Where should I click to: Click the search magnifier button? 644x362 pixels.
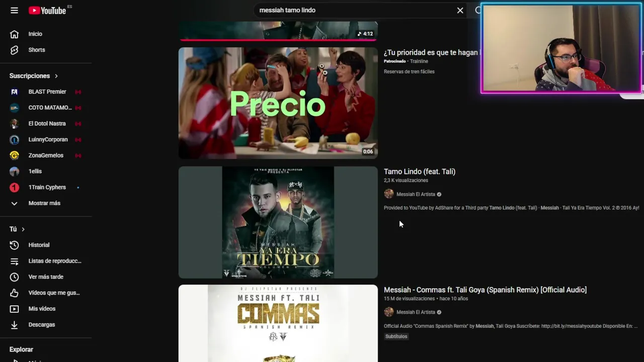click(477, 10)
